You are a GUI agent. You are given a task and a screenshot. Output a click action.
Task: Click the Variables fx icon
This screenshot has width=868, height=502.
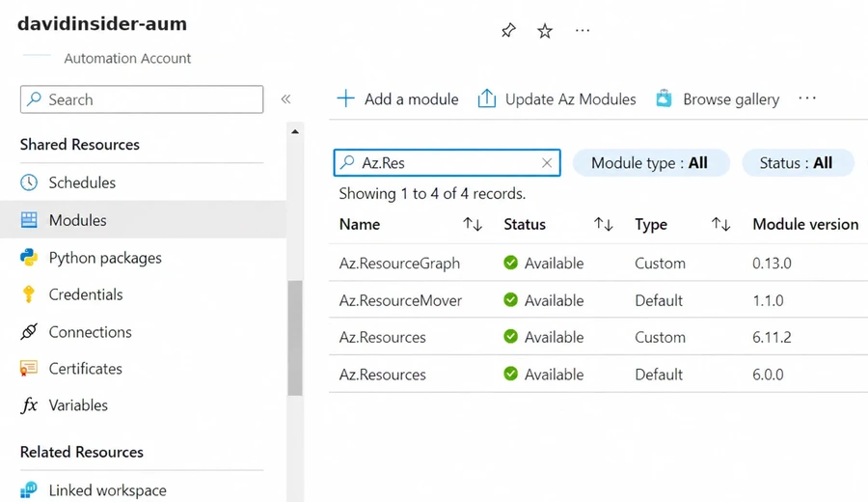[29, 405]
